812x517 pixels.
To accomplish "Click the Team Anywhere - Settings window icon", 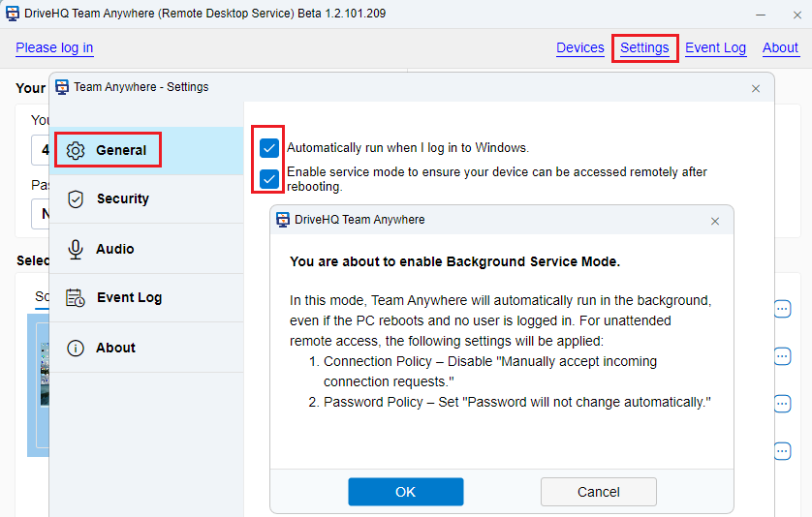I will 62,87.
